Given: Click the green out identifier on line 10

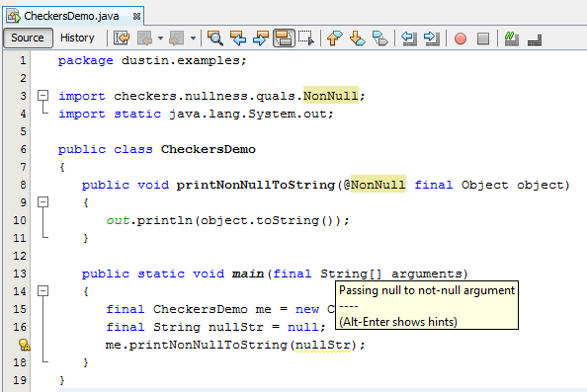Looking at the screenshot, I should pyautogui.click(x=118, y=220).
